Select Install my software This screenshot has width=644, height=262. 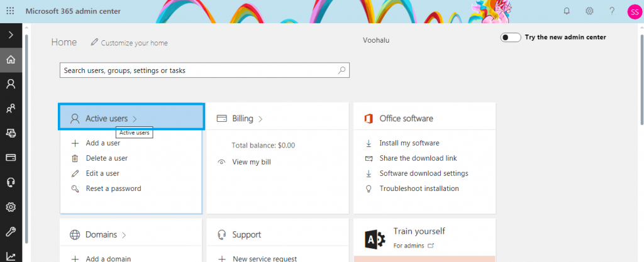point(409,143)
